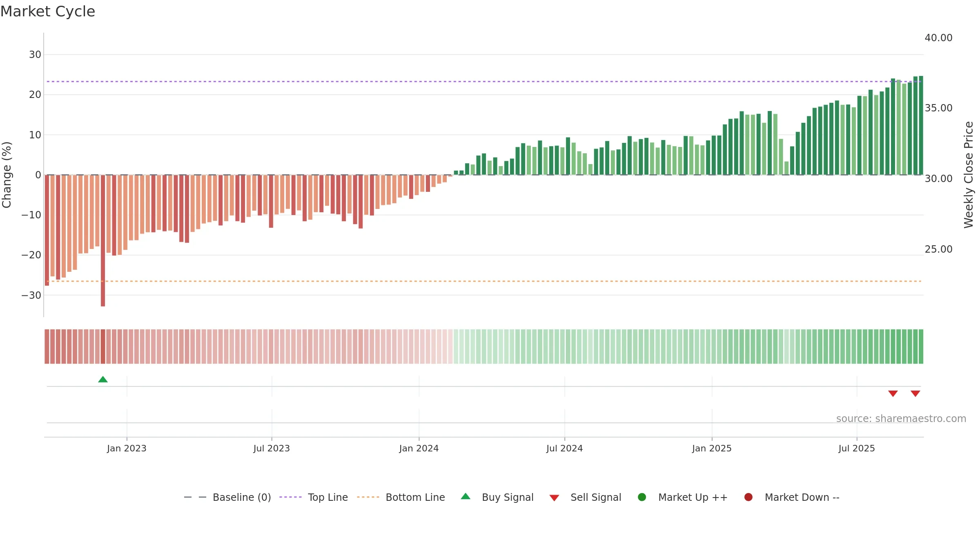The width and height of the screenshot is (980, 551).
Task: Click the dark red circle icon in legend
Action: click(x=748, y=497)
